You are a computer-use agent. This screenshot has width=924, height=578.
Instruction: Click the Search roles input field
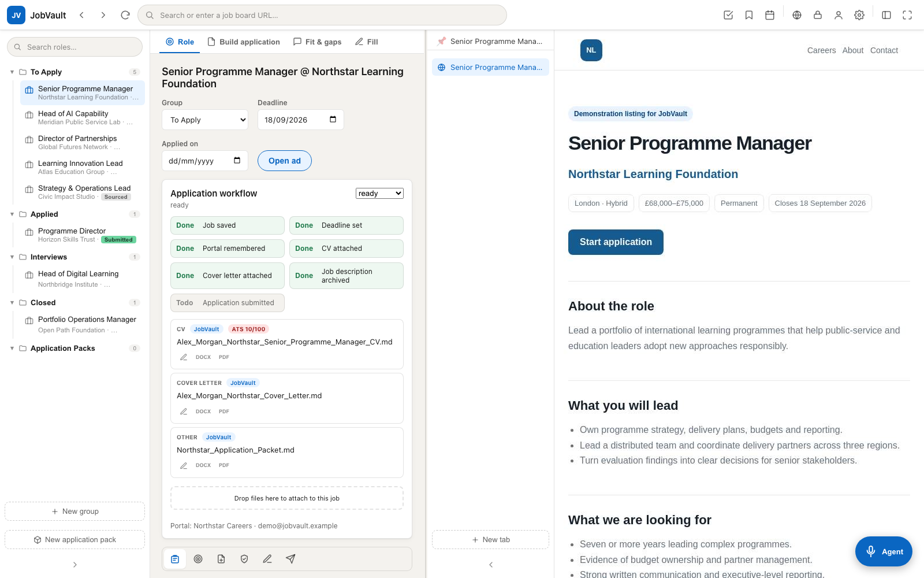click(74, 47)
